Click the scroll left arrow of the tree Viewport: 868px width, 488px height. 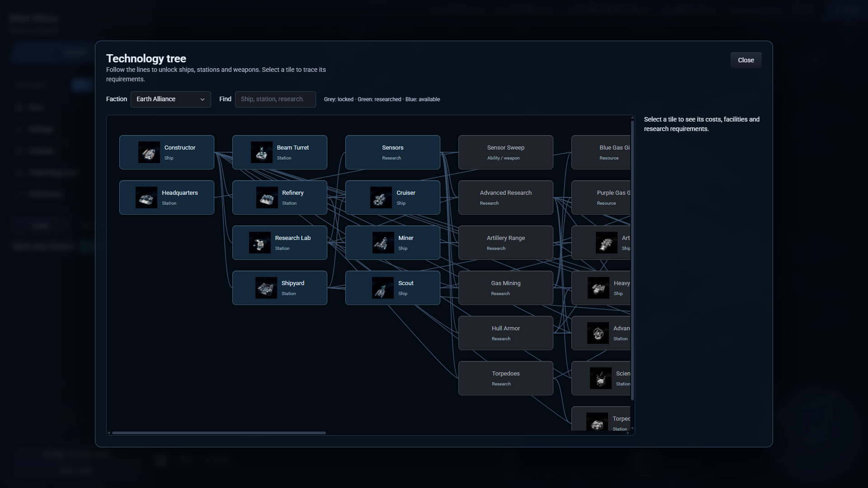click(x=109, y=433)
